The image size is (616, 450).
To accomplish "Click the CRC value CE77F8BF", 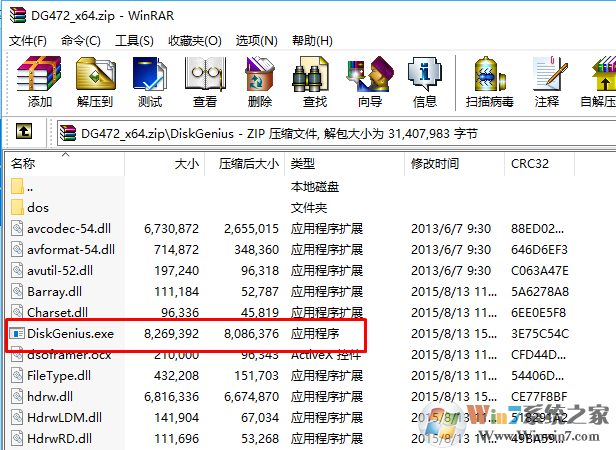I will pos(540,397).
